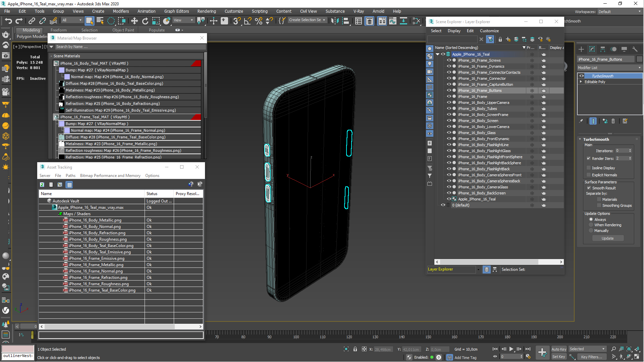Image resolution: width=644 pixels, height=362 pixels.
Task: Open the Workspaces Default dropdown
Action: click(x=620, y=12)
